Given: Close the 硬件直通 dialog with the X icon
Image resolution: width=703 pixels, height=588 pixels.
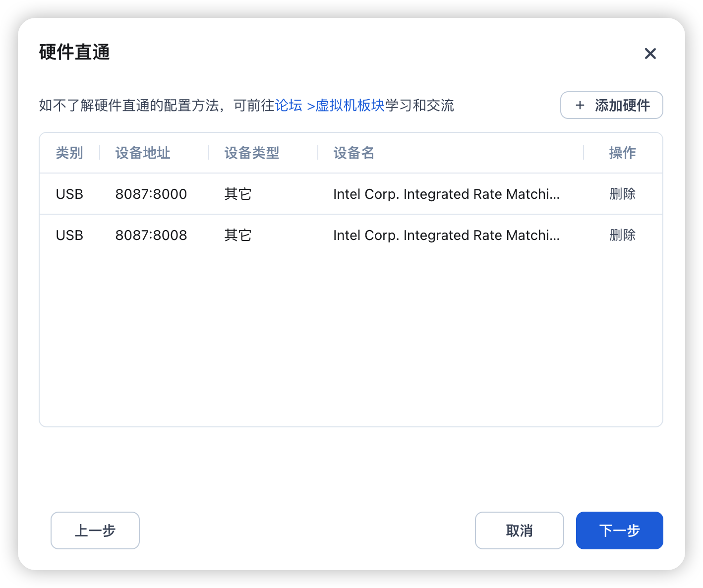Looking at the screenshot, I should click(650, 54).
